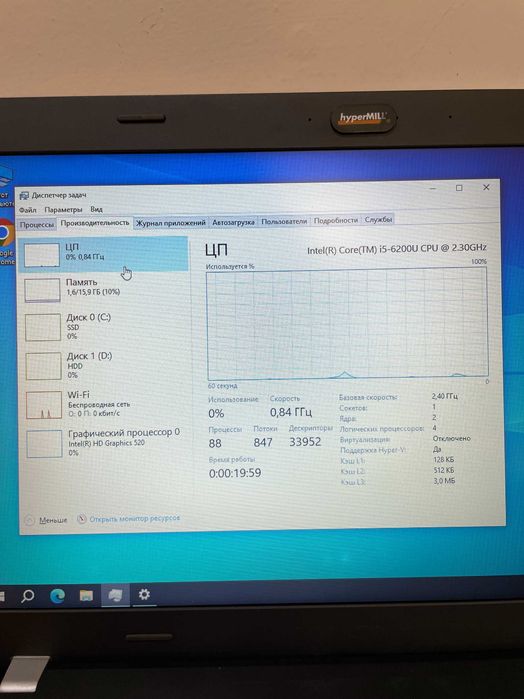524x699 pixels.
Task: Click the base speed value 2,40 ГГц
Action: pos(445,396)
